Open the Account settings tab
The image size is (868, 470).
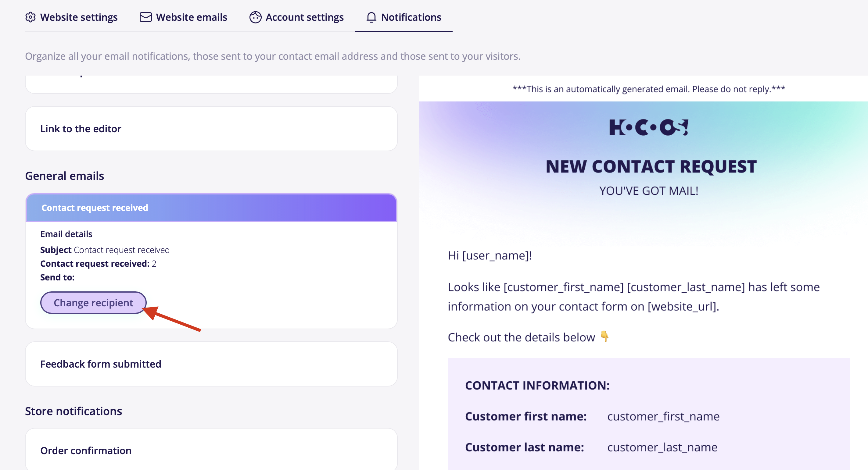304,17
